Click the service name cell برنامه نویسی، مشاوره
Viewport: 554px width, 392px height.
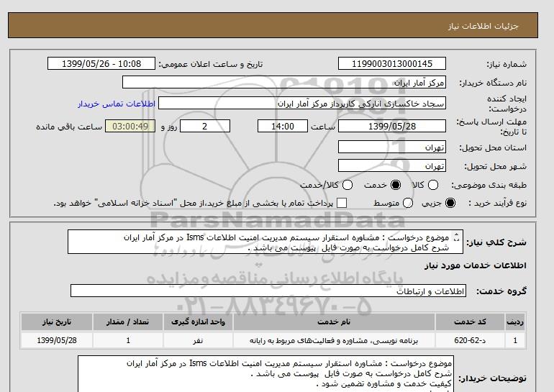pyautogui.click(x=334, y=340)
